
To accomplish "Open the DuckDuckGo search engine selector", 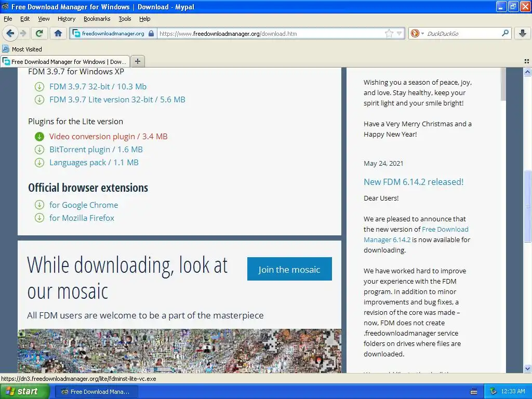I will point(417,33).
